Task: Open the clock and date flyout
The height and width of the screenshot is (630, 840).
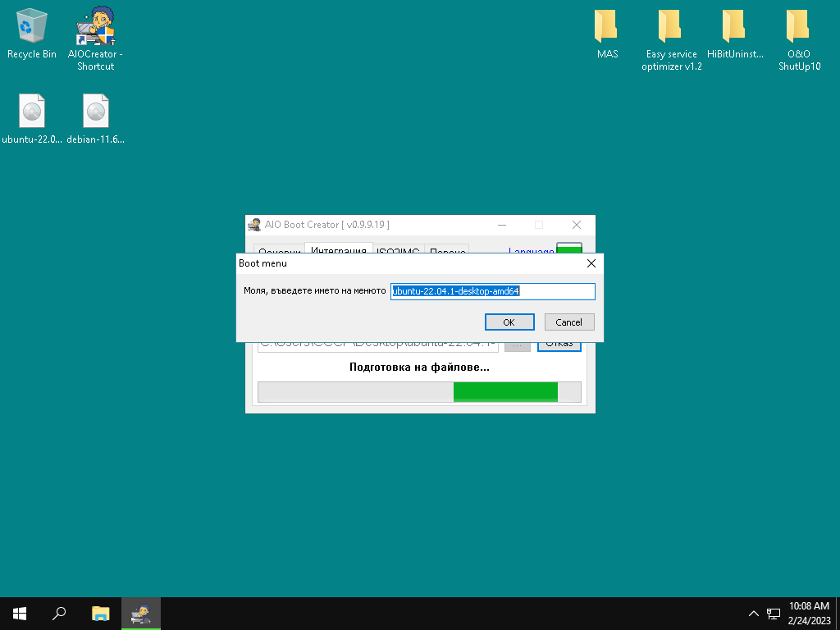Action: pyautogui.click(x=809, y=613)
